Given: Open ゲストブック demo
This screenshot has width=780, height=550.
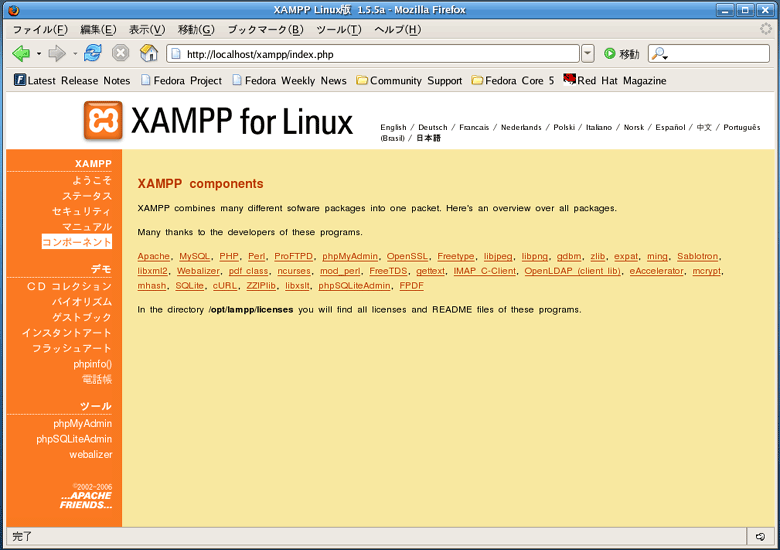Looking at the screenshot, I should point(82,317).
